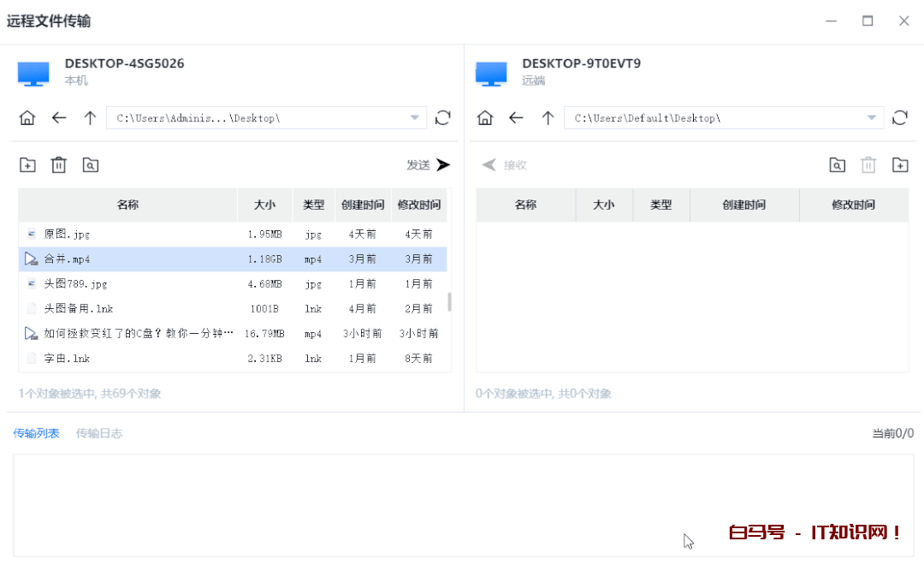Viewport: 924px width, 565px height.
Task: Click the remote panel home icon
Action: [x=485, y=118]
